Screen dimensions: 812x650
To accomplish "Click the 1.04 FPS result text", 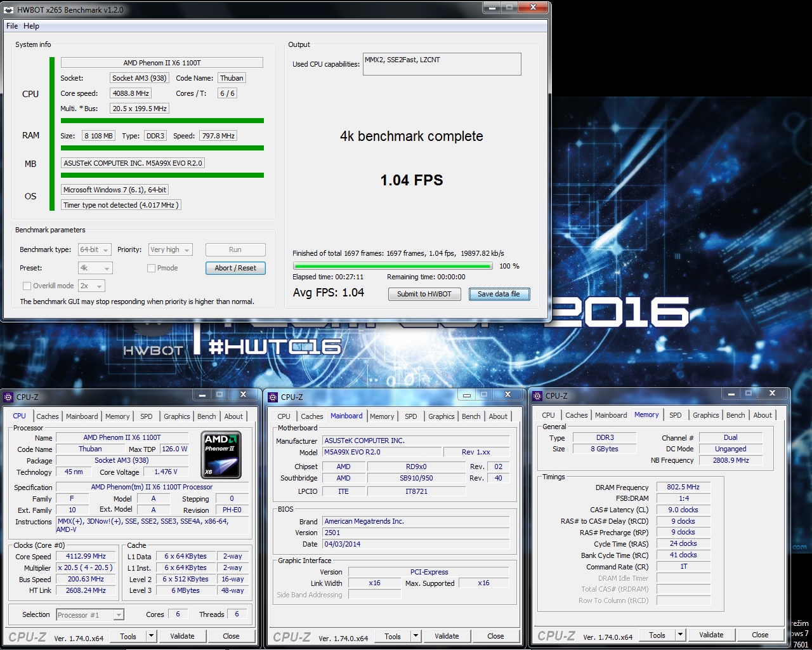I will 412,180.
